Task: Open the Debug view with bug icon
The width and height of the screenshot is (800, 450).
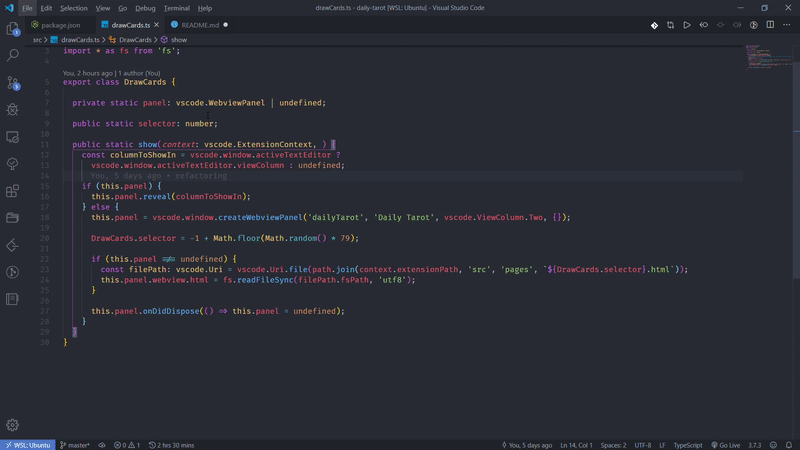Action: pyautogui.click(x=13, y=109)
